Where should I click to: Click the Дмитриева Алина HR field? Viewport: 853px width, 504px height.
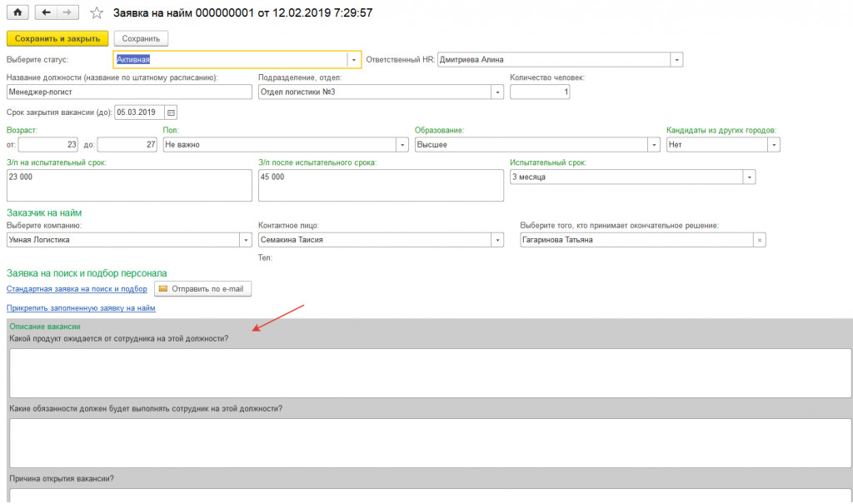[554, 60]
